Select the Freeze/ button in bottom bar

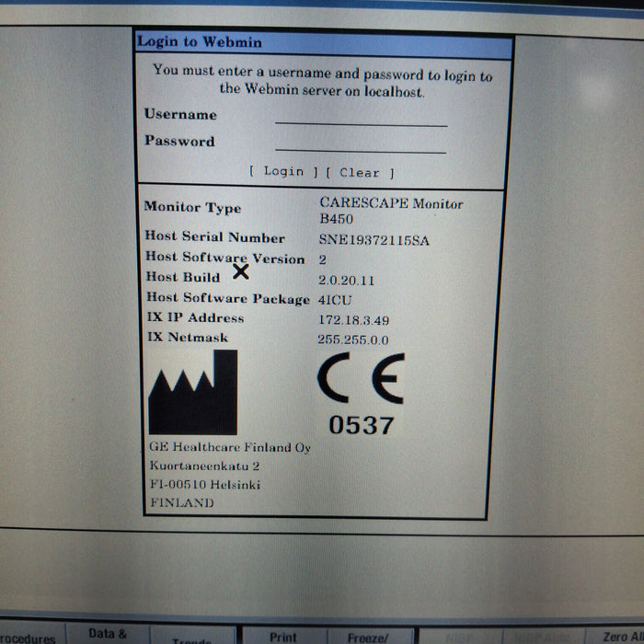[x=368, y=638]
